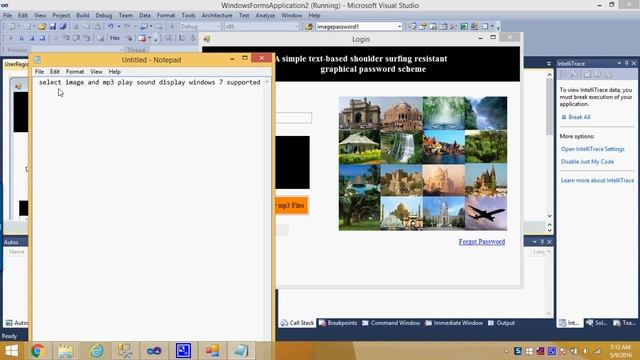Toggle Hex display in the debug toolbar
This screenshot has width=640, height=360.
(x=115, y=38)
